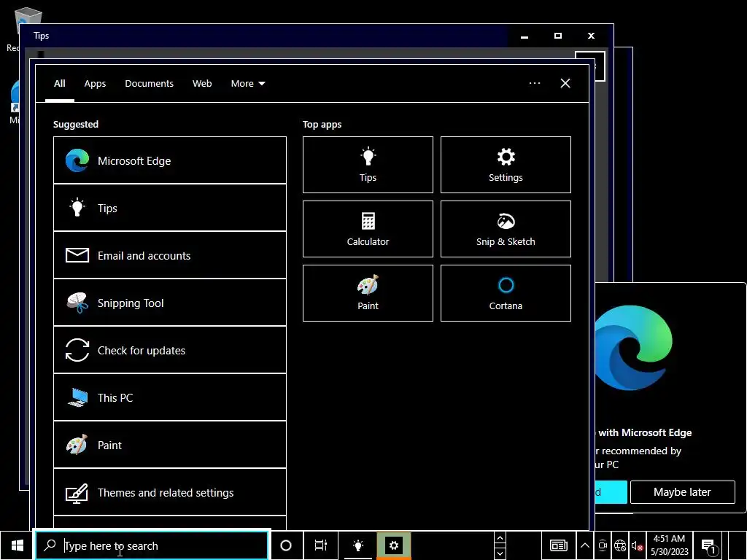
Task: Open News and interests on taskbar
Action: tap(558, 545)
